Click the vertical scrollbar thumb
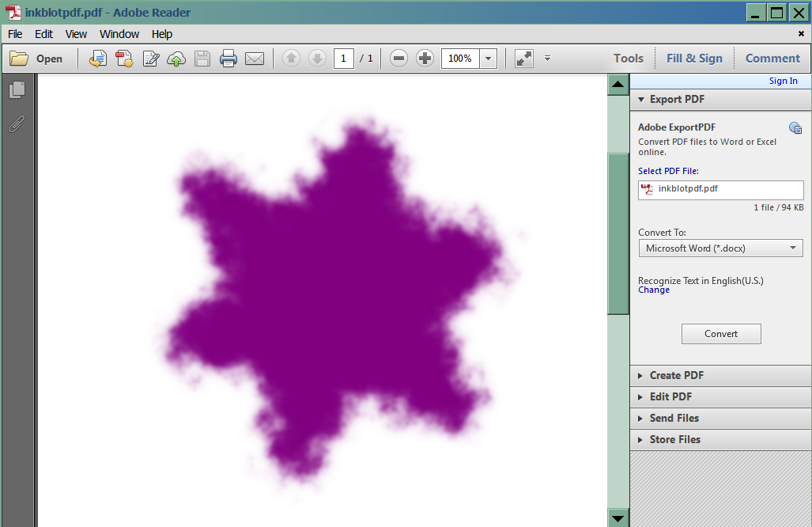This screenshot has width=812, height=527. (617, 233)
